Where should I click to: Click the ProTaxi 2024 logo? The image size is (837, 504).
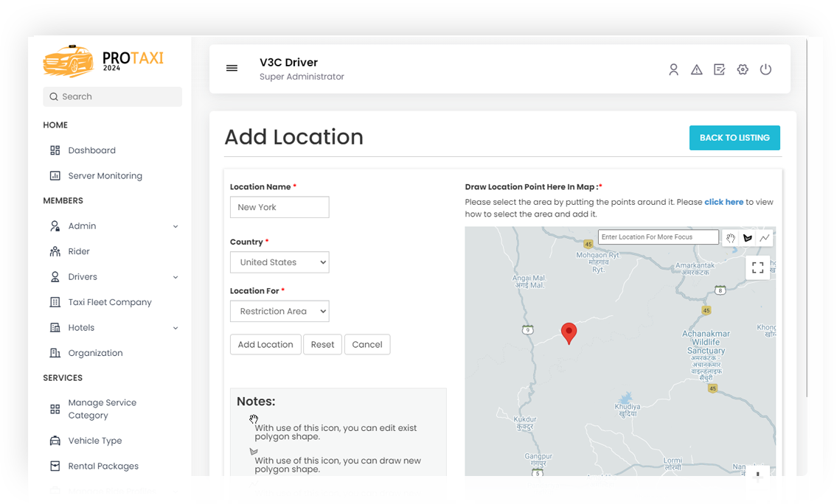[x=103, y=61]
